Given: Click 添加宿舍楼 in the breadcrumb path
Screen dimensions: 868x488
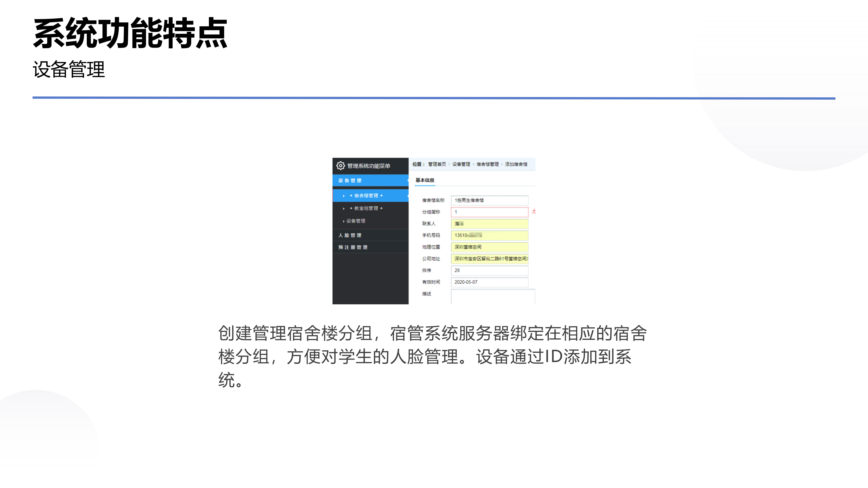Looking at the screenshot, I should click(516, 164).
